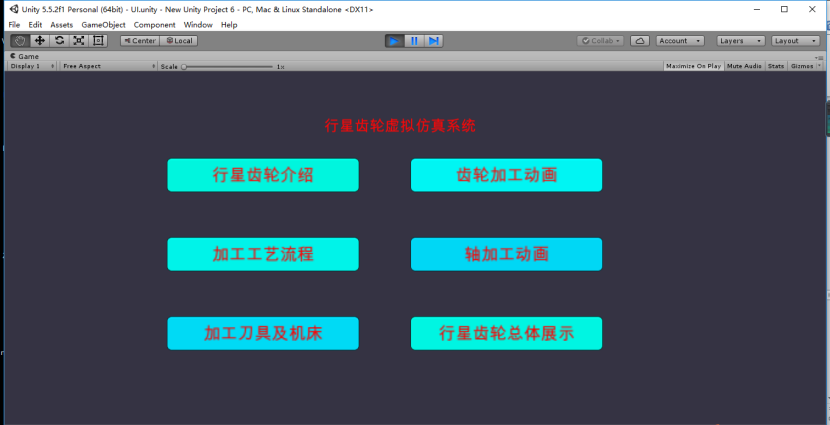Click the Scale slider handle

(184, 67)
